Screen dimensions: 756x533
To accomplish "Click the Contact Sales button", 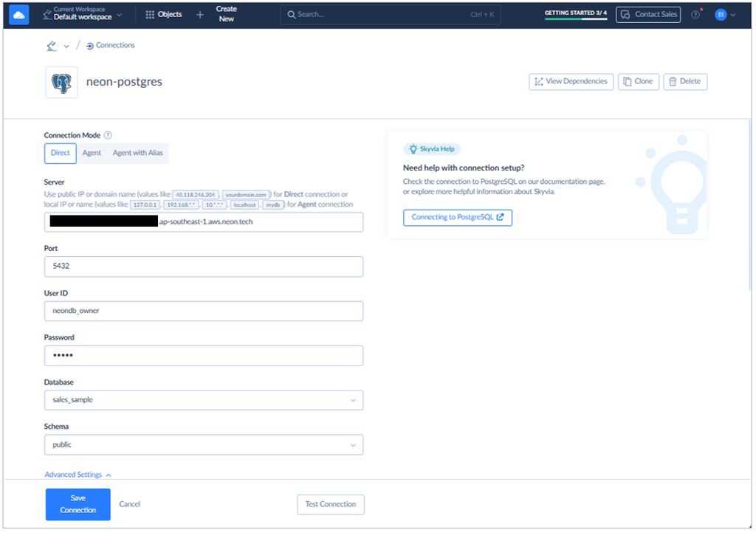I will 648,15.
